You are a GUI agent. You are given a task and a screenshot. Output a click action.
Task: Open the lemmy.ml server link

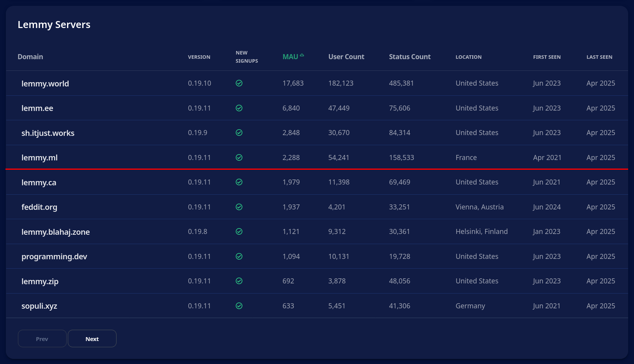coord(39,158)
